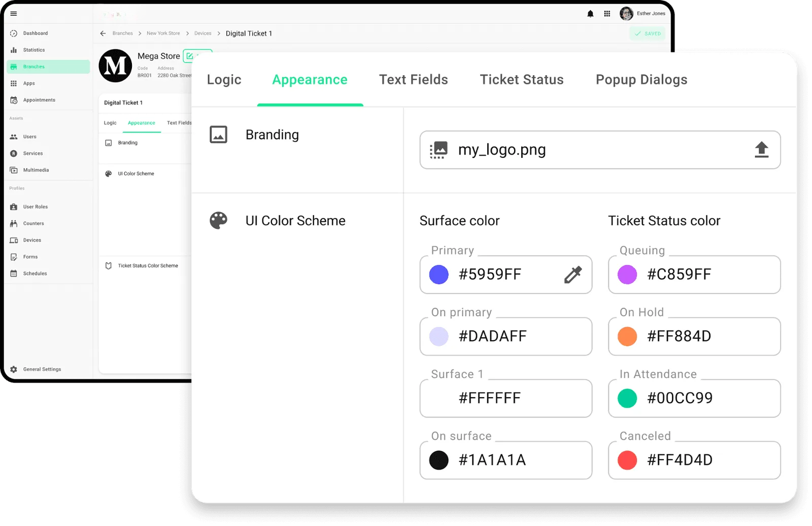Click the New York Store breadcrumb link
This screenshot has width=812, height=526.
[x=163, y=34]
